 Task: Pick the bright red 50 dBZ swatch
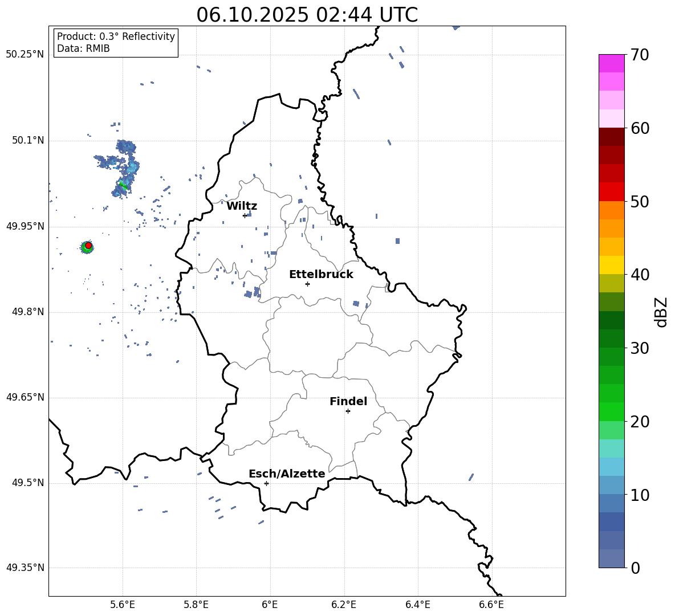point(611,192)
